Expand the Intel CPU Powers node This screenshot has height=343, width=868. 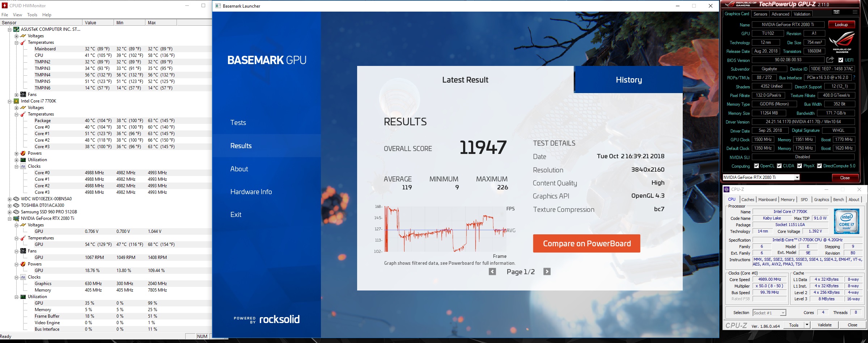click(x=16, y=153)
